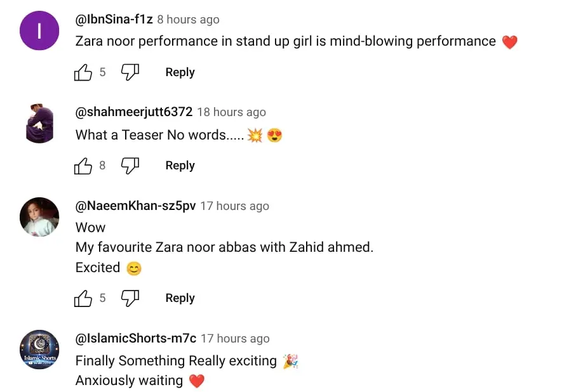Click the '8 hours ago' timestamp
The height and width of the screenshot is (392, 576).
coord(189,20)
